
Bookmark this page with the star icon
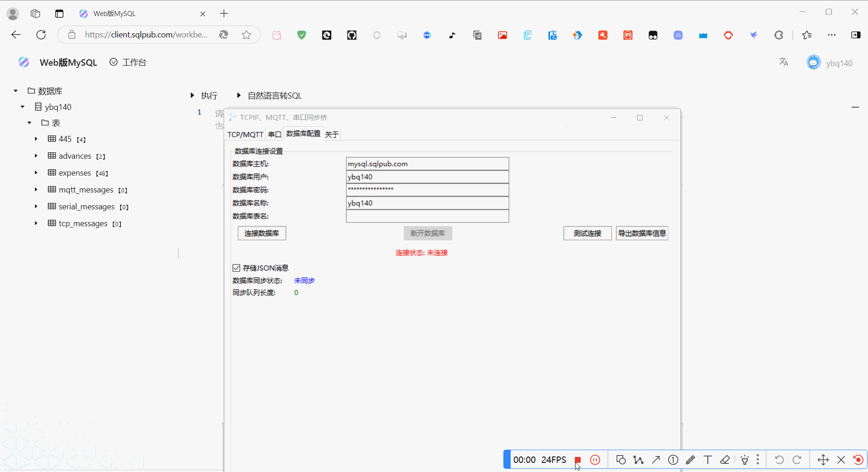click(246, 35)
